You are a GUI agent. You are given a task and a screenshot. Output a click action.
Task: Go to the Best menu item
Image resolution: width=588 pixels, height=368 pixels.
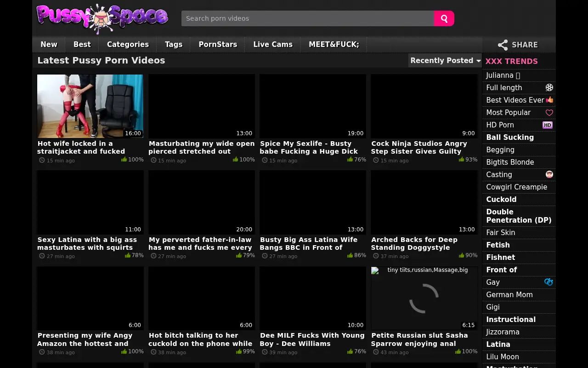click(x=82, y=45)
